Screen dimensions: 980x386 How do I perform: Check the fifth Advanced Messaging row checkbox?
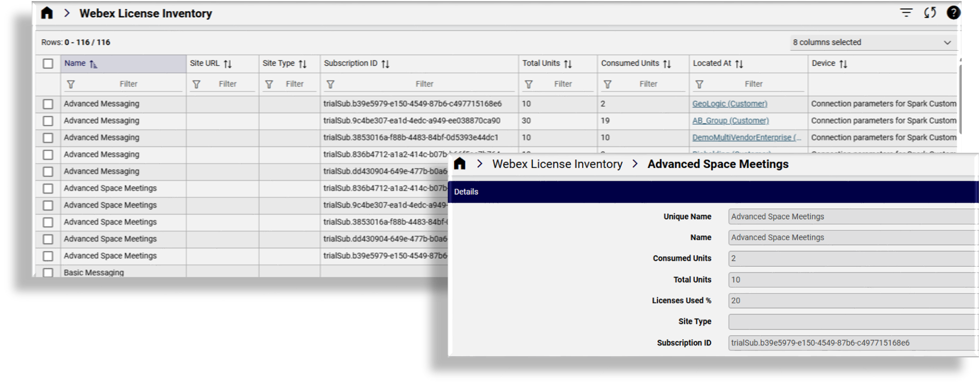(x=48, y=172)
